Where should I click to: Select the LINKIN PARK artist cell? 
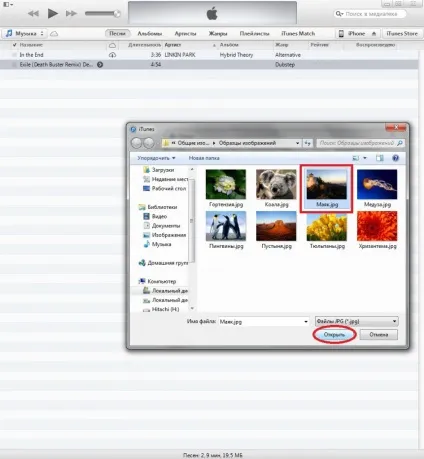tap(180, 55)
